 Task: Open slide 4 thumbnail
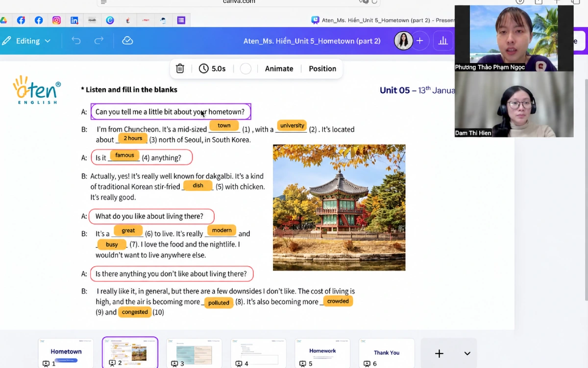(x=258, y=352)
